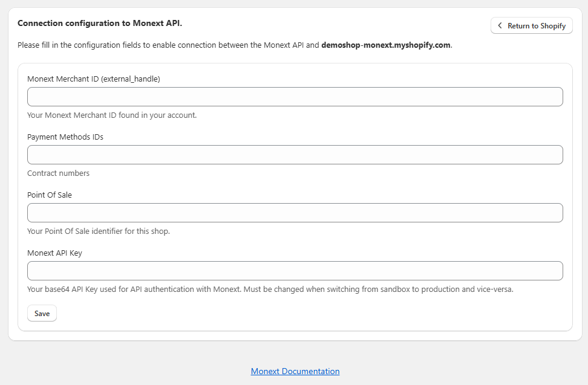Open the Monext Documentation link
This screenshot has width=588, height=385.
295,371
